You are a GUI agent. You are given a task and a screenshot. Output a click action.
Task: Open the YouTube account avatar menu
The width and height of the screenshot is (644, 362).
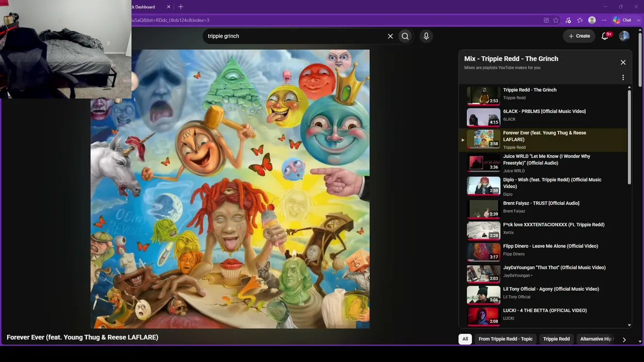624,36
